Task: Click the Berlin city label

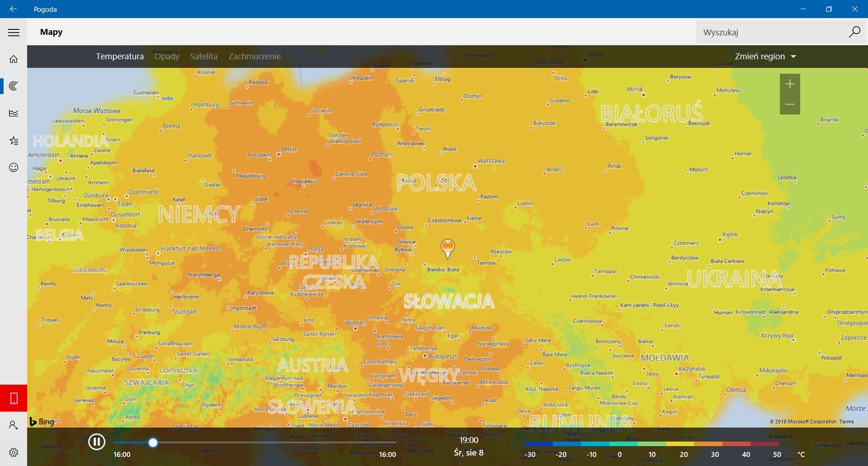Action: 289,149
